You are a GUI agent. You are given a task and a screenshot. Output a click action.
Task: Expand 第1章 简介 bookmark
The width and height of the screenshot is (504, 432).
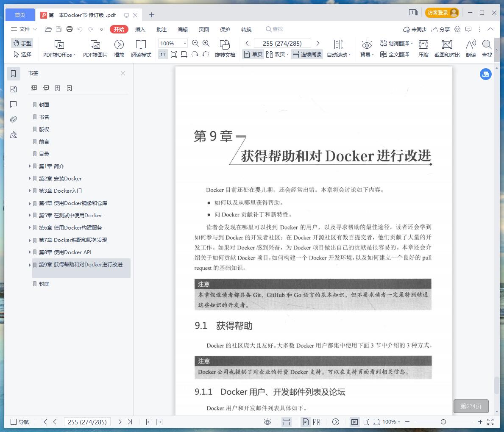click(x=30, y=166)
